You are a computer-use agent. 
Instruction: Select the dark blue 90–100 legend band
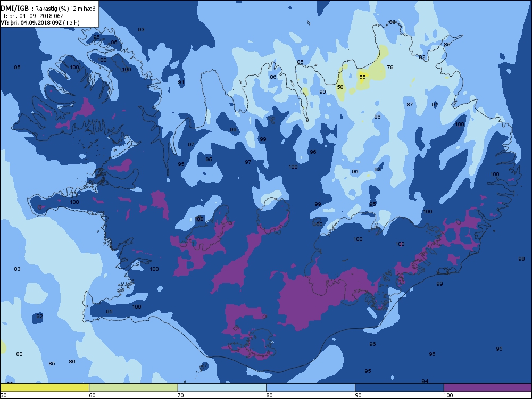point(400,387)
